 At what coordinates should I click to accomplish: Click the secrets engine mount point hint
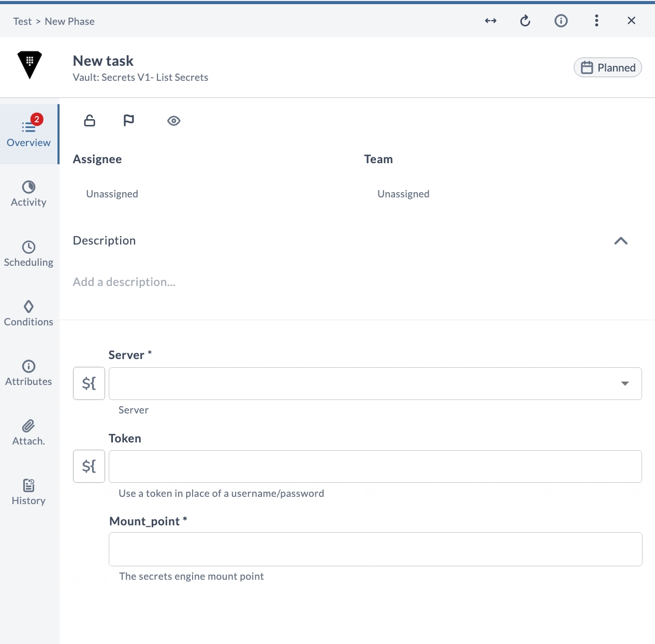tap(192, 576)
